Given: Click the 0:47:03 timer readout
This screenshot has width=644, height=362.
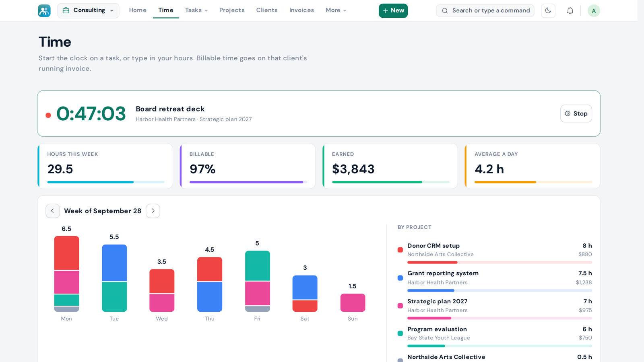Looking at the screenshot, I should pos(91,114).
